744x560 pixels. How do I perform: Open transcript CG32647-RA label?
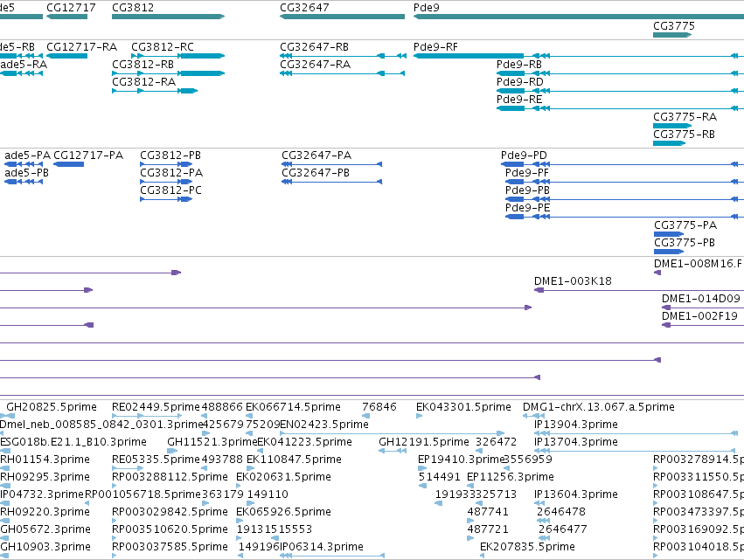pyautogui.click(x=315, y=65)
